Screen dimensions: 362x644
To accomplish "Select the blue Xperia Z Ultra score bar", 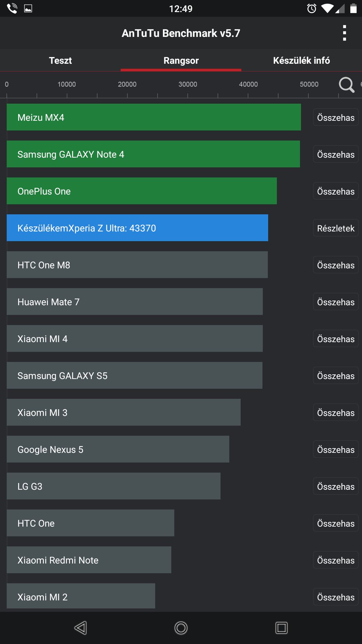I will pyautogui.click(x=137, y=228).
